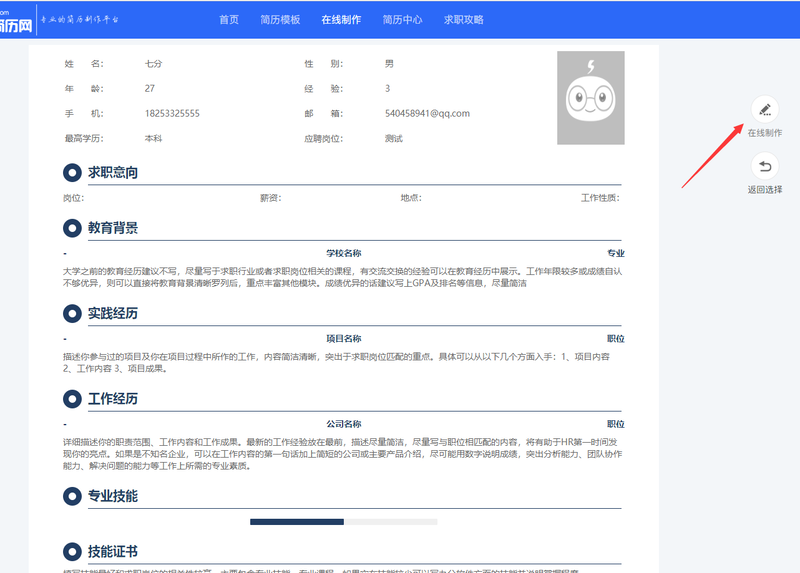Open the 简历模板 navigation item

pos(280,20)
